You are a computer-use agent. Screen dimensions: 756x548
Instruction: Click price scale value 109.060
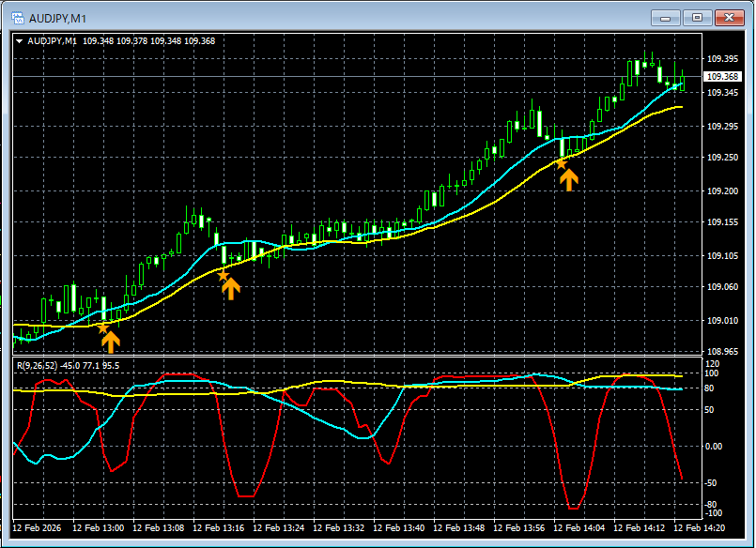pos(722,287)
